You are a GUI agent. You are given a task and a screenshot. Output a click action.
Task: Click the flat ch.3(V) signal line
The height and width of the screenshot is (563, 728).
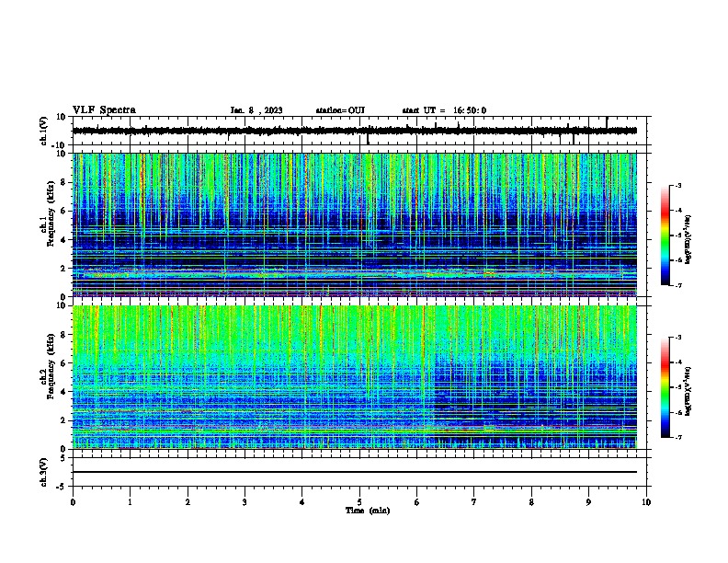(x=355, y=472)
